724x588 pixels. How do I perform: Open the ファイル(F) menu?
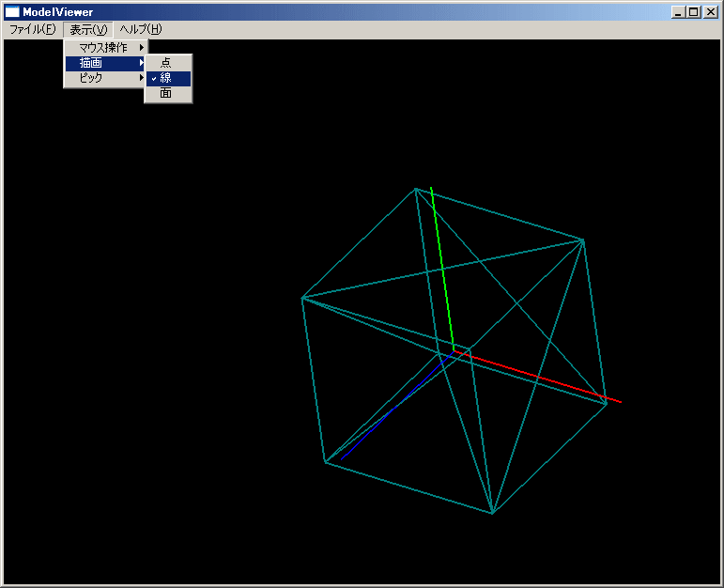(x=32, y=29)
